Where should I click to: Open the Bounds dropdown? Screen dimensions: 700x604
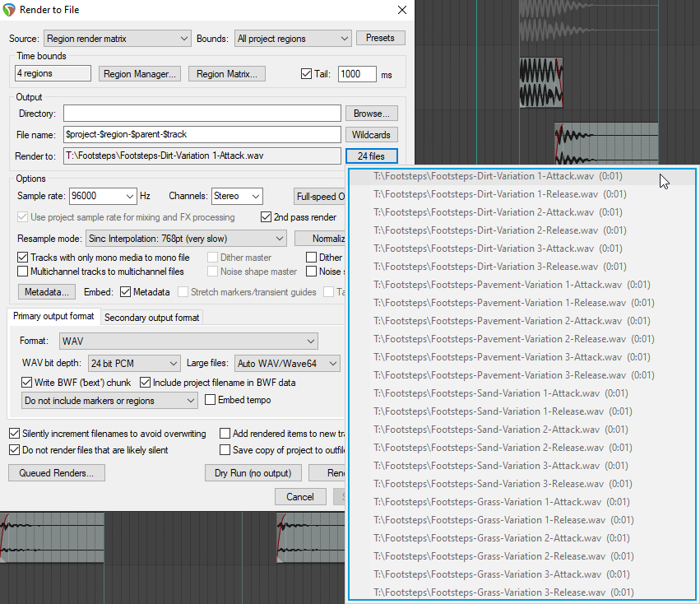[292, 37]
